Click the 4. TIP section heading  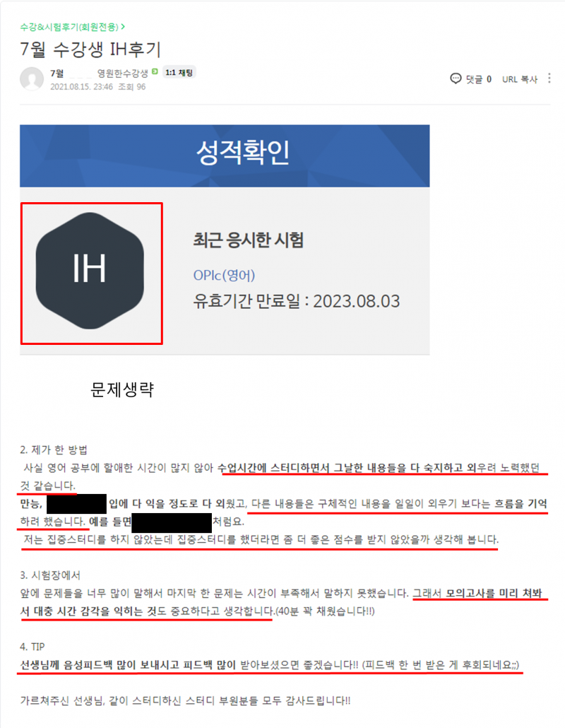click(x=32, y=647)
